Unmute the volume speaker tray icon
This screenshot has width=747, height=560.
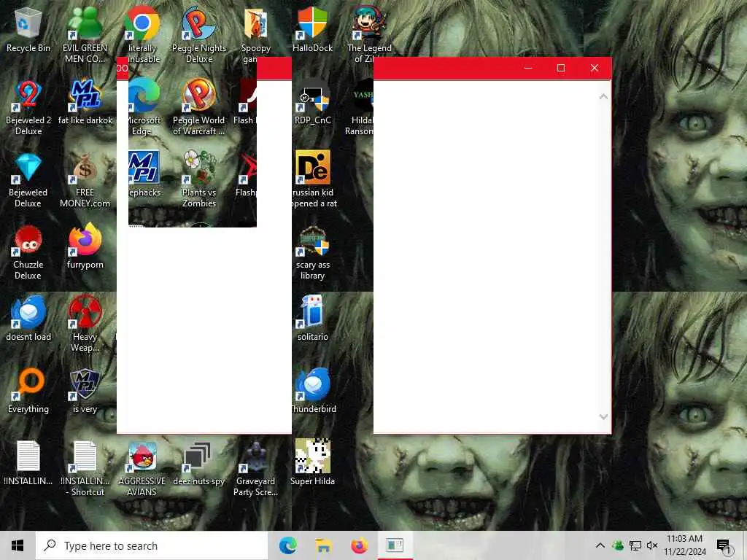[652, 545]
